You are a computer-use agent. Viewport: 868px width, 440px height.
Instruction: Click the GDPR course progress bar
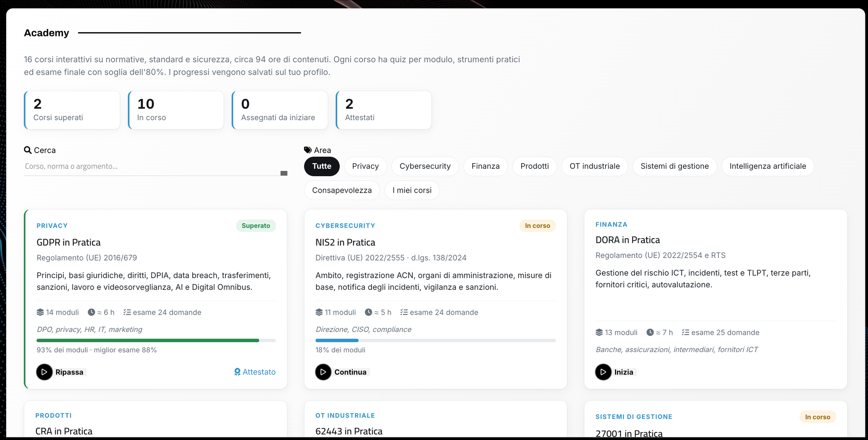point(156,341)
